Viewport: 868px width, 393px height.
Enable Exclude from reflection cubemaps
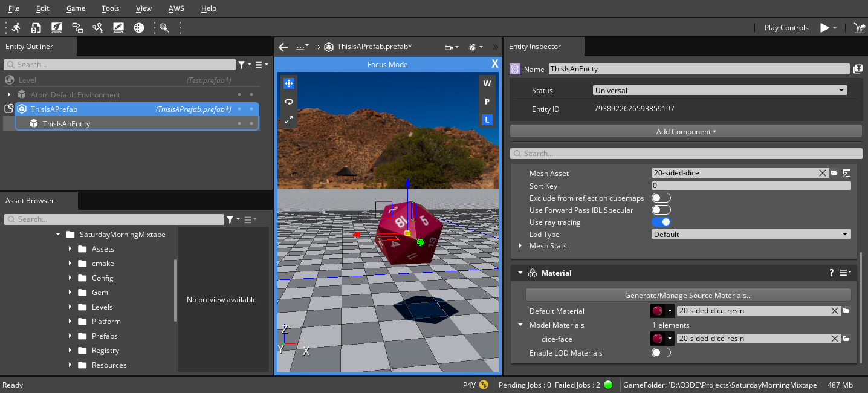click(661, 198)
